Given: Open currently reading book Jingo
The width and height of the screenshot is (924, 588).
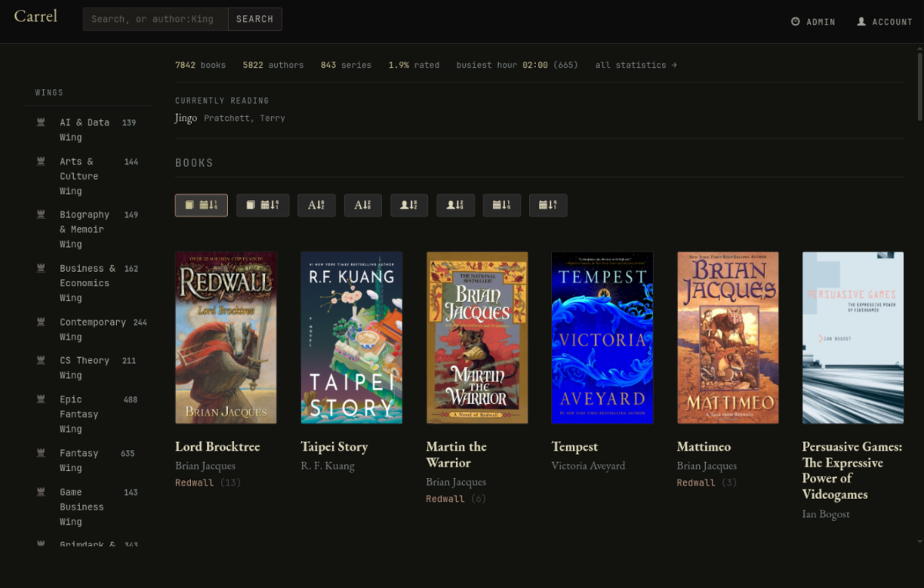Looking at the screenshot, I should [186, 118].
